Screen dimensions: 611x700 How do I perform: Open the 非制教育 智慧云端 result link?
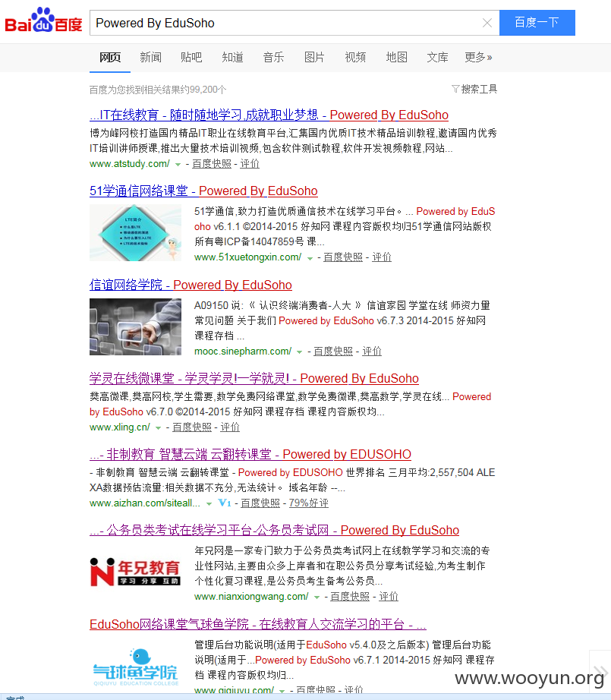pyautogui.click(x=250, y=455)
